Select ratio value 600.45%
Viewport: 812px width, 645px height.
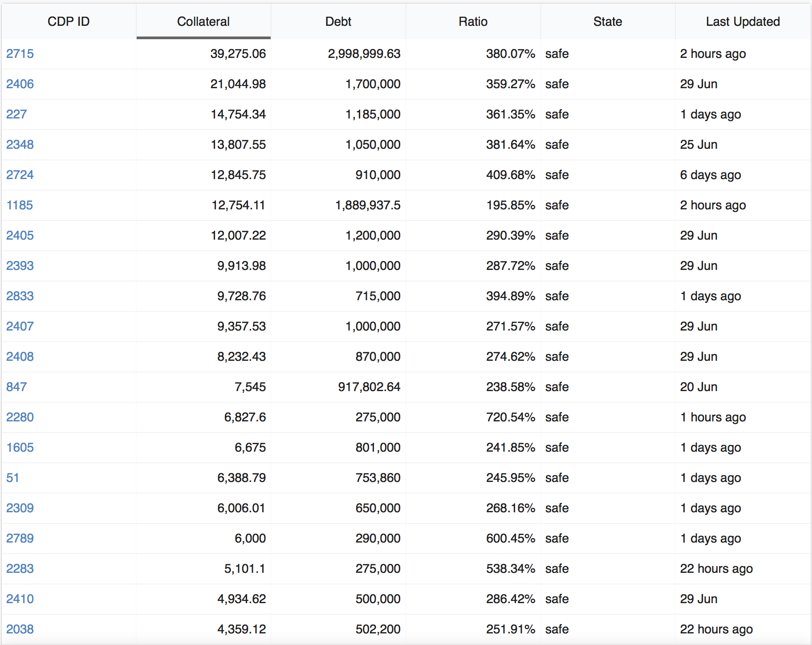click(x=511, y=538)
